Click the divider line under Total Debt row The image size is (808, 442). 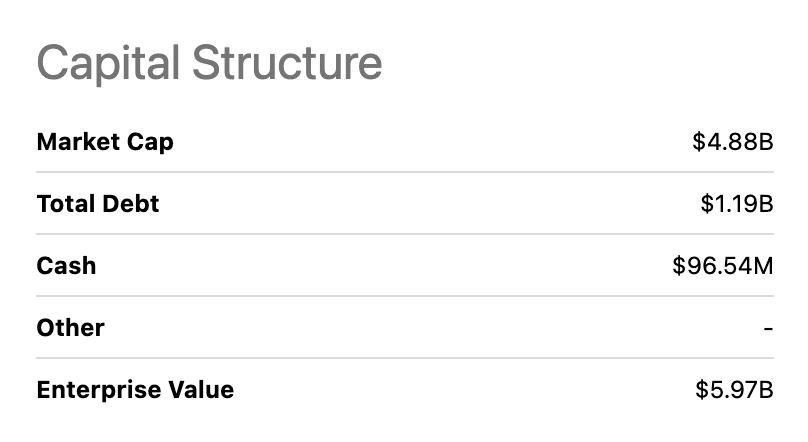[x=404, y=235]
